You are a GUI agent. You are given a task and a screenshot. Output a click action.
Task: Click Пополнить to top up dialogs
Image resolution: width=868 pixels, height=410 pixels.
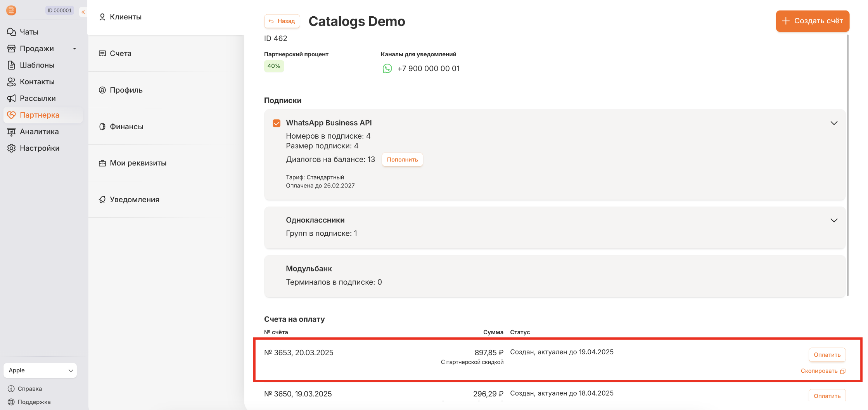(402, 160)
